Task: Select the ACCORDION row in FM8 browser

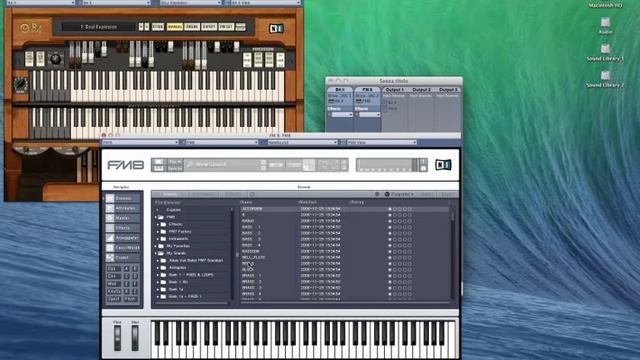Action: pyautogui.click(x=345, y=209)
